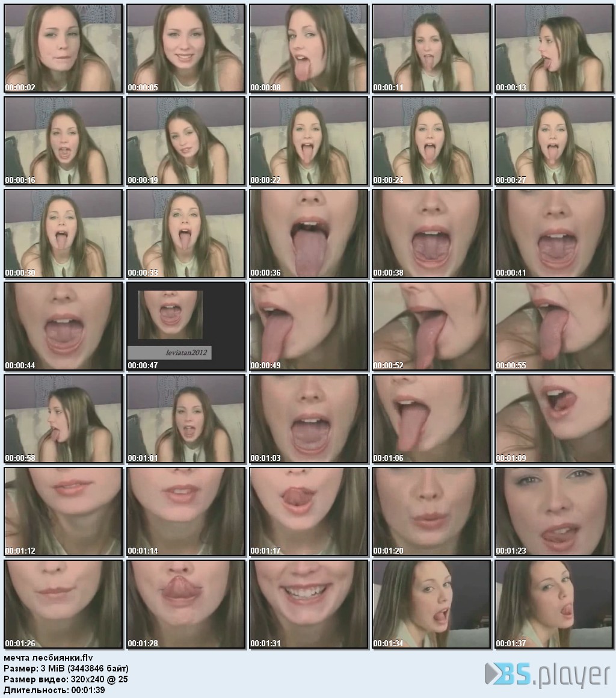Image resolution: width=616 pixels, height=698 pixels.
Task: Click the thumbnail marked 00:00:13
Action: (554, 48)
